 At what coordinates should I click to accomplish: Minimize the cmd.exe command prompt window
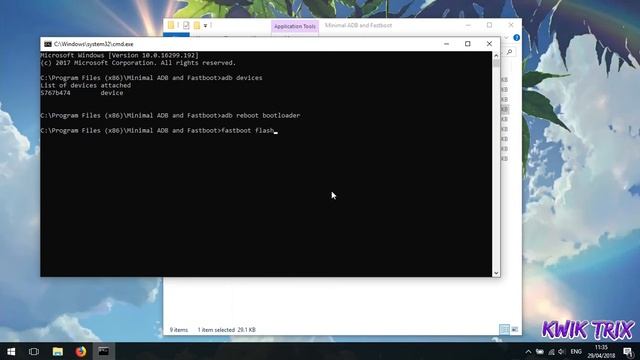click(x=447, y=44)
